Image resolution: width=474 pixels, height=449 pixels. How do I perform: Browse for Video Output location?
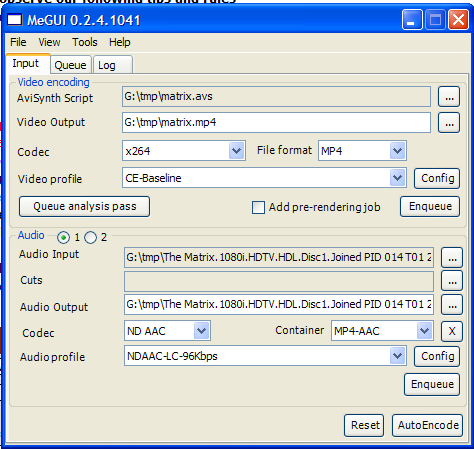click(x=449, y=123)
